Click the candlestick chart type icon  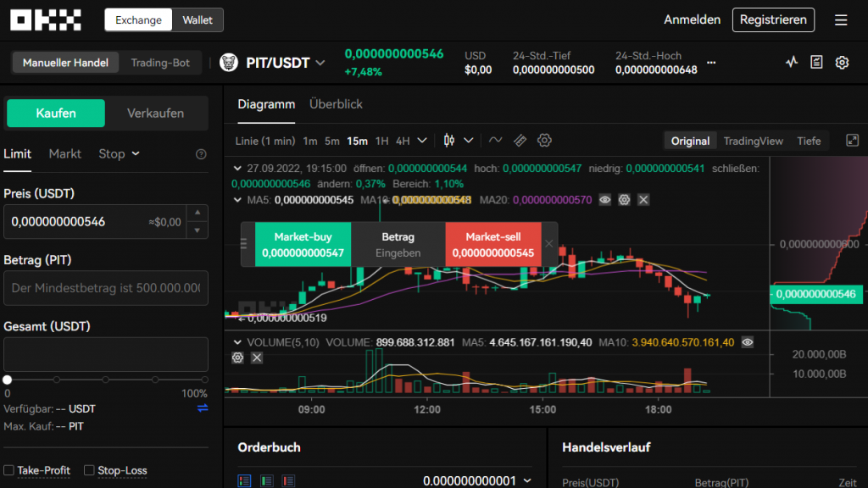pyautogui.click(x=449, y=141)
